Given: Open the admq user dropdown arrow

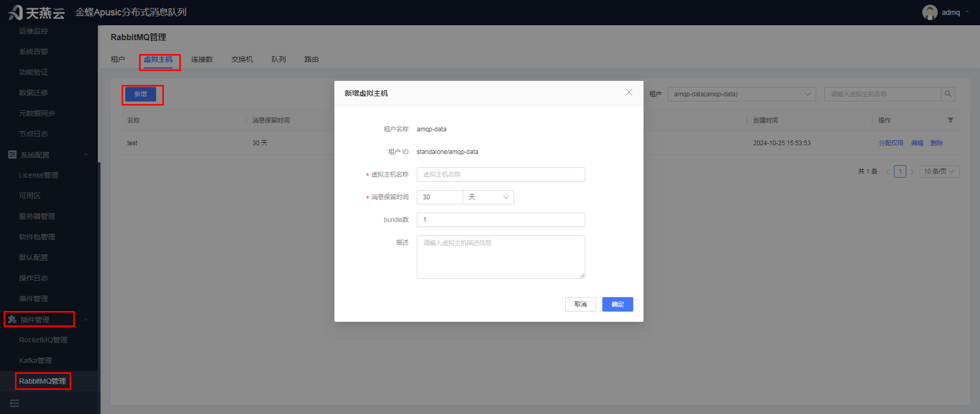Looking at the screenshot, I should point(967,12).
